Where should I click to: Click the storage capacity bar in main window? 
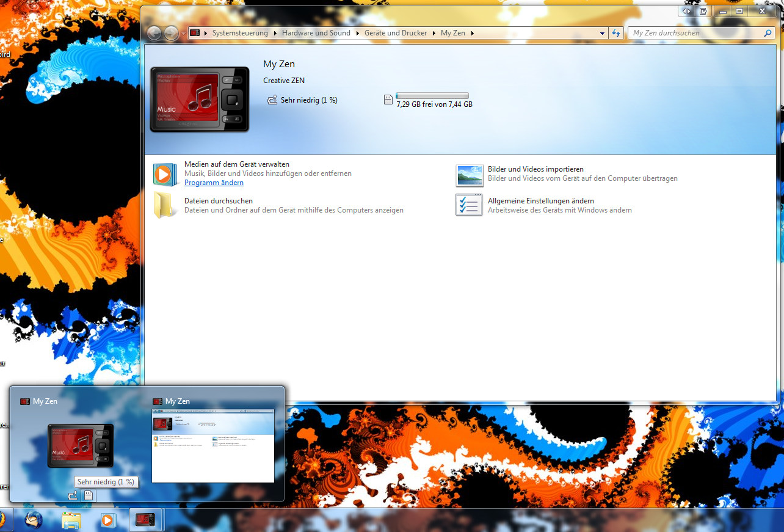(x=432, y=95)
